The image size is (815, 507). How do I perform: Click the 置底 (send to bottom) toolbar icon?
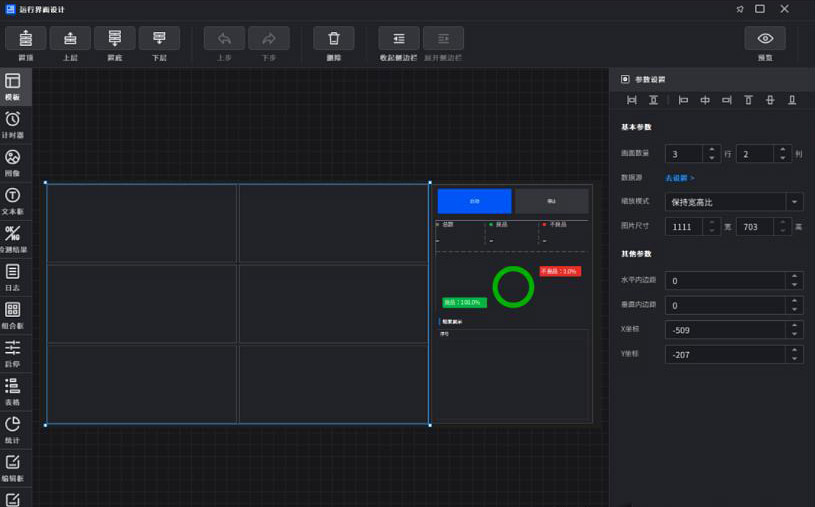coord(114,39)
